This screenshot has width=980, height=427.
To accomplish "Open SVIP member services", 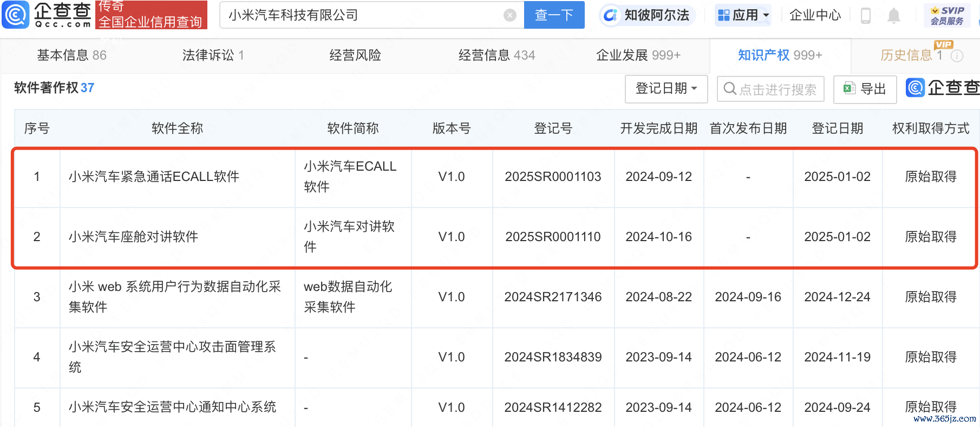I will (x=947, y=16).
